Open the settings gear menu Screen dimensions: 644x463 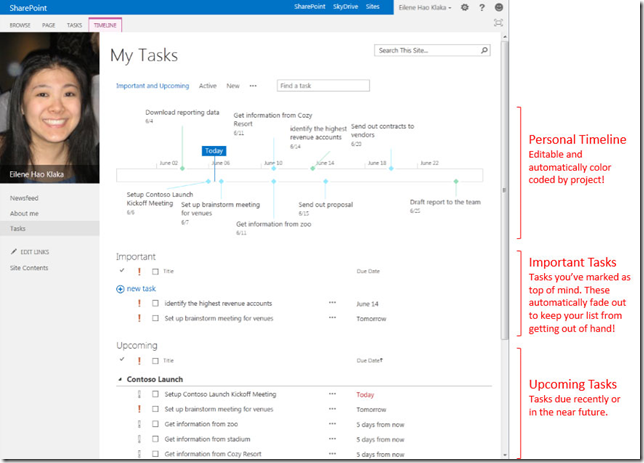(x=465, y=7)
